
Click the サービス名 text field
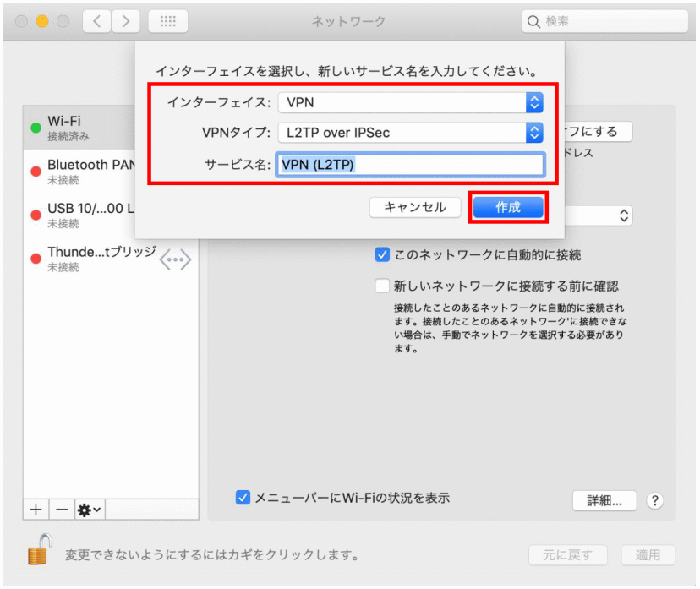[409, 165]
